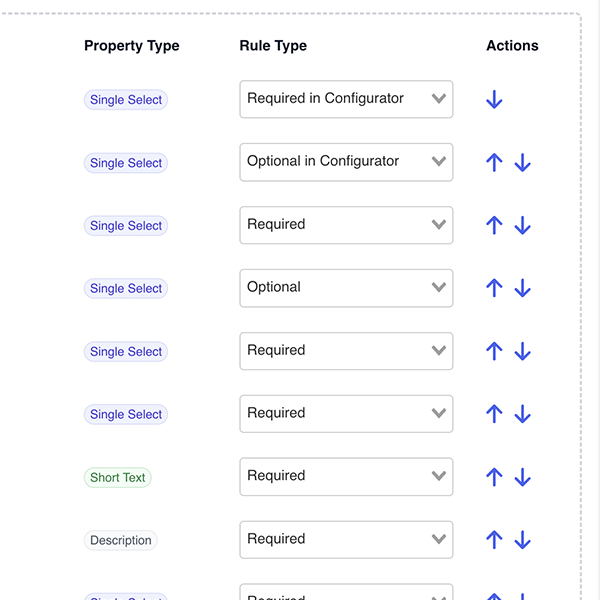
Task: Open the plain Optional rule type dropdown
Action: click(x=346, y=288)
